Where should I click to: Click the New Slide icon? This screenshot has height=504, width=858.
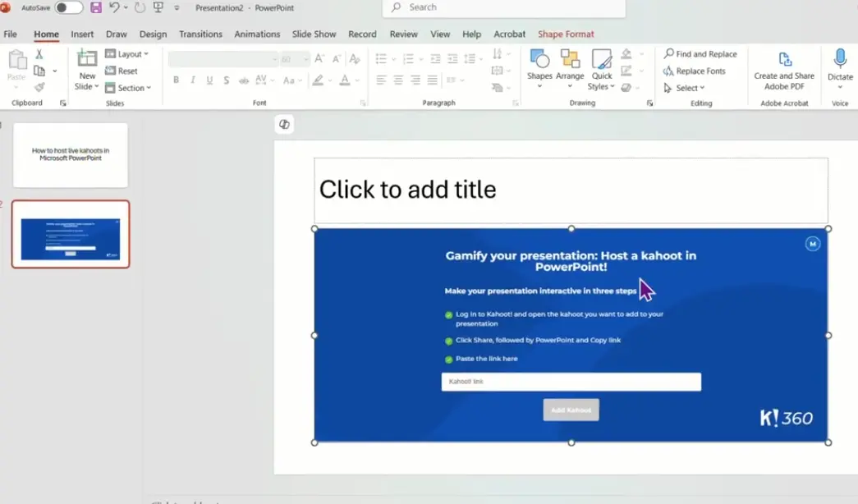(x=87, y=60)
